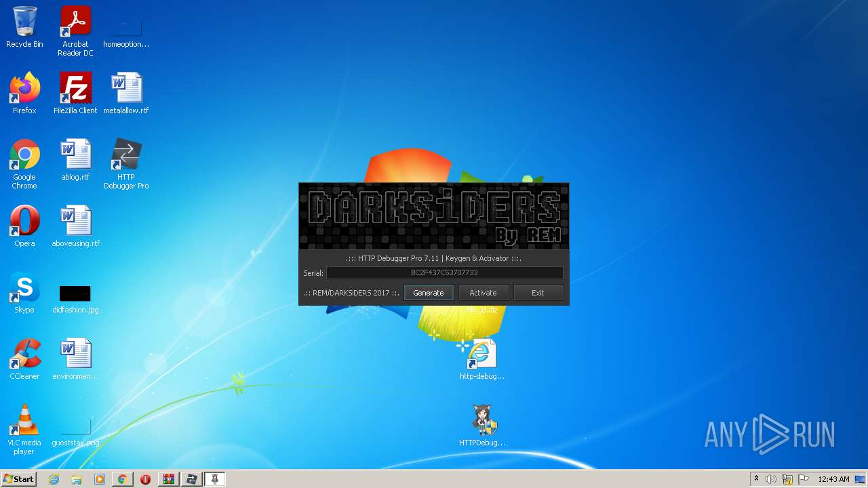Select the aboveusing.rtf document icon
868x488 pixels.
(x=75, y=226)
